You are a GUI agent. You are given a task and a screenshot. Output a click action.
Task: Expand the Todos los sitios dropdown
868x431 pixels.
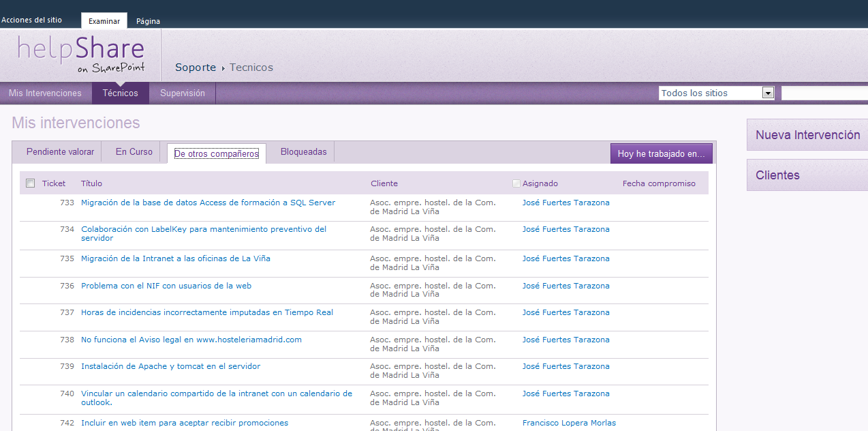(769, 92)
